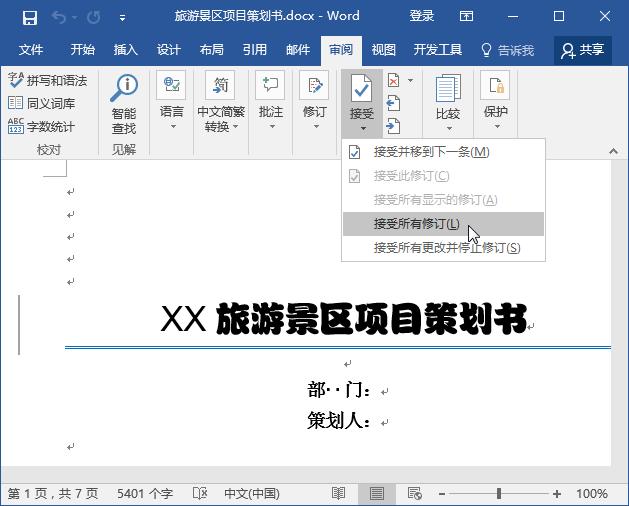Open 字数统计 word count

coord(41,127)
